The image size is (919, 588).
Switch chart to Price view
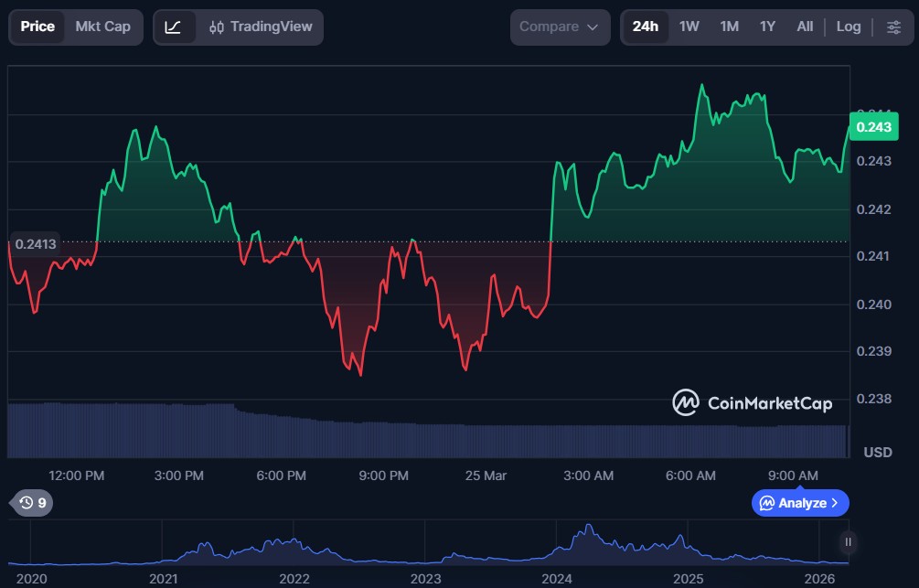pyautogui.click(x=37, y=27)
